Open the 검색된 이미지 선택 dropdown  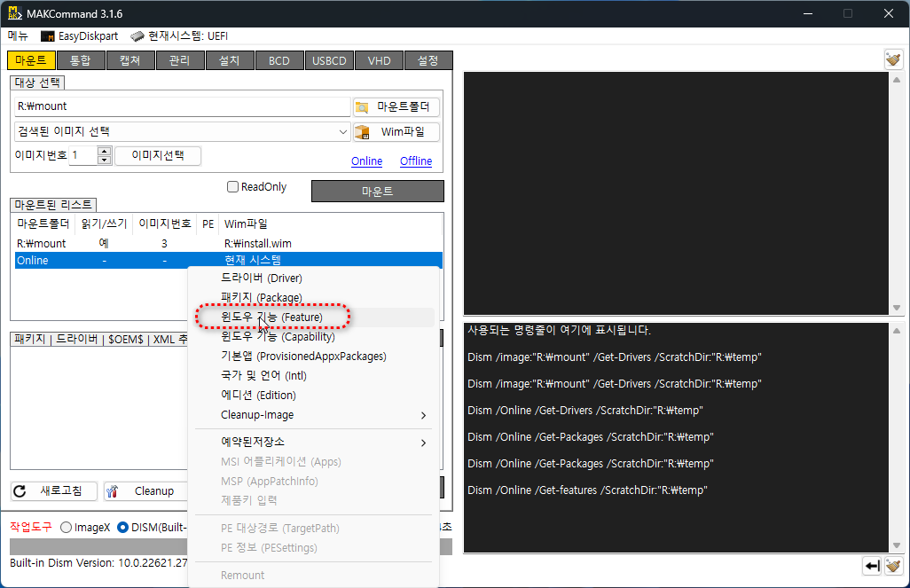coord(182,132)
